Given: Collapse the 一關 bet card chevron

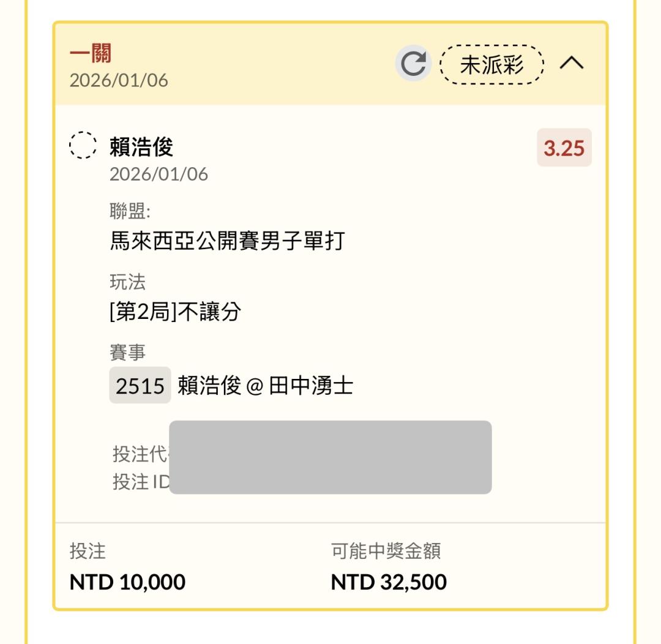Looking at the screenshot, I should coord(572,64).
